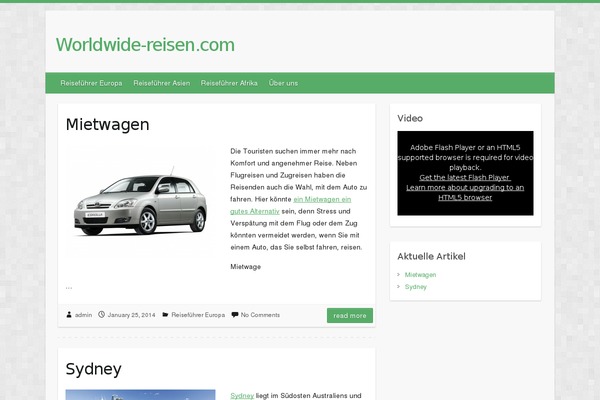Click the author person icon
Image resolution: width=600 pixels, height=400 pixels.
coord(69,315)
